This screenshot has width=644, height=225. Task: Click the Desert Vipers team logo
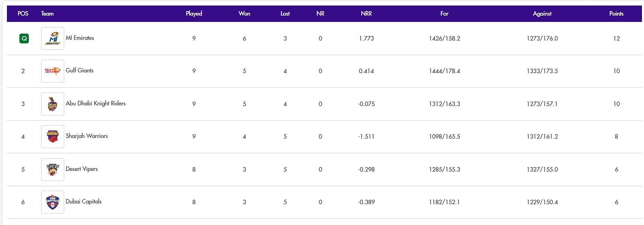tap(53, 170)
